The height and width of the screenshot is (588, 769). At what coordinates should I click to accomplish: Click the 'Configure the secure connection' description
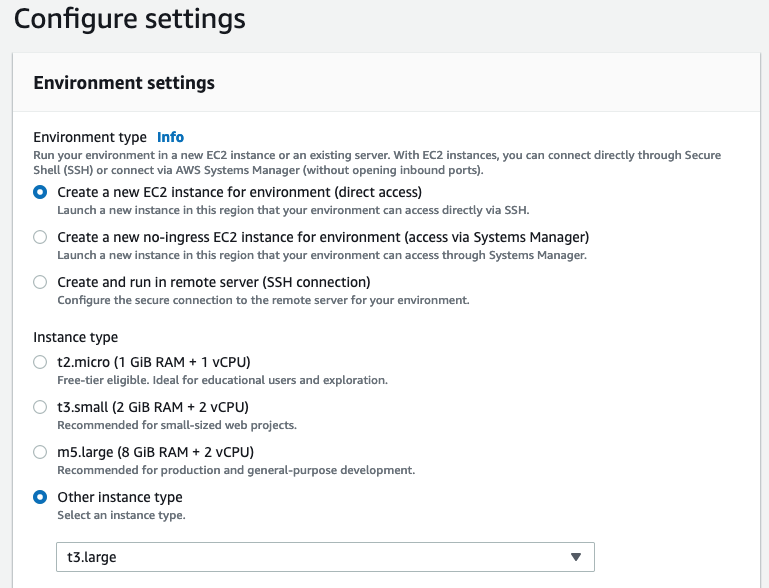[x=263, y=300]
